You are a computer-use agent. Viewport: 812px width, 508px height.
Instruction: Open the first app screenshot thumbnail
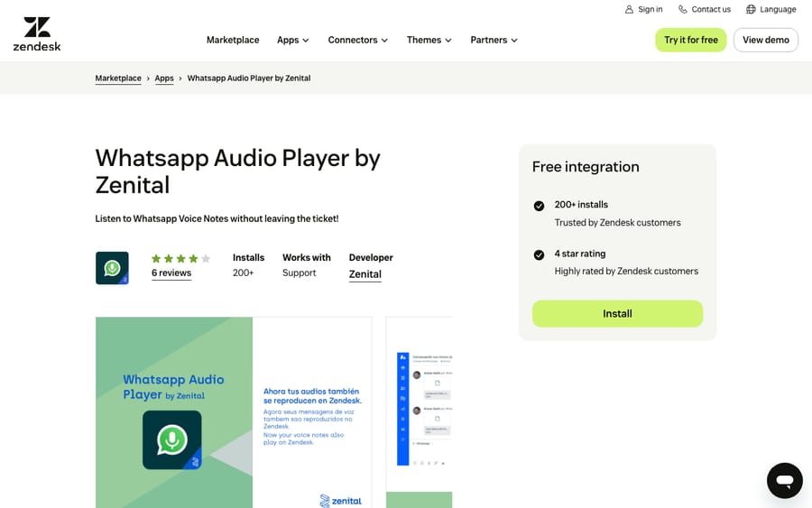point(234,412)
